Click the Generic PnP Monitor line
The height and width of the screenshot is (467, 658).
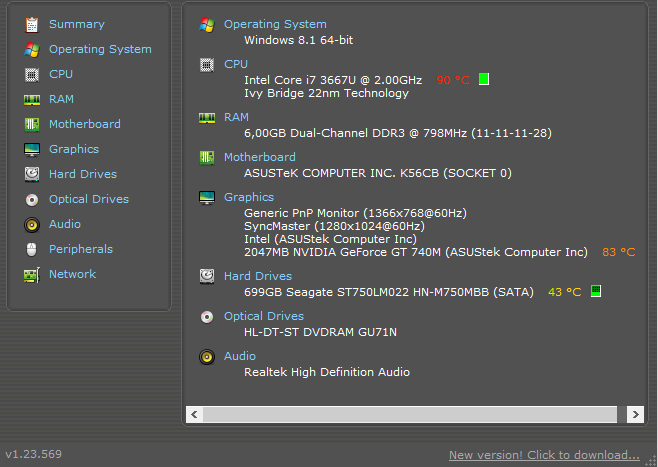tap(355, 213)
